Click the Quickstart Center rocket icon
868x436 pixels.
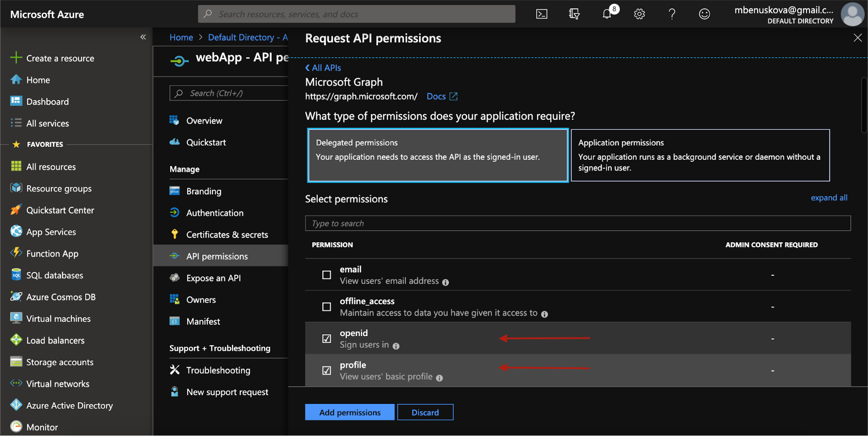[16, 210]
